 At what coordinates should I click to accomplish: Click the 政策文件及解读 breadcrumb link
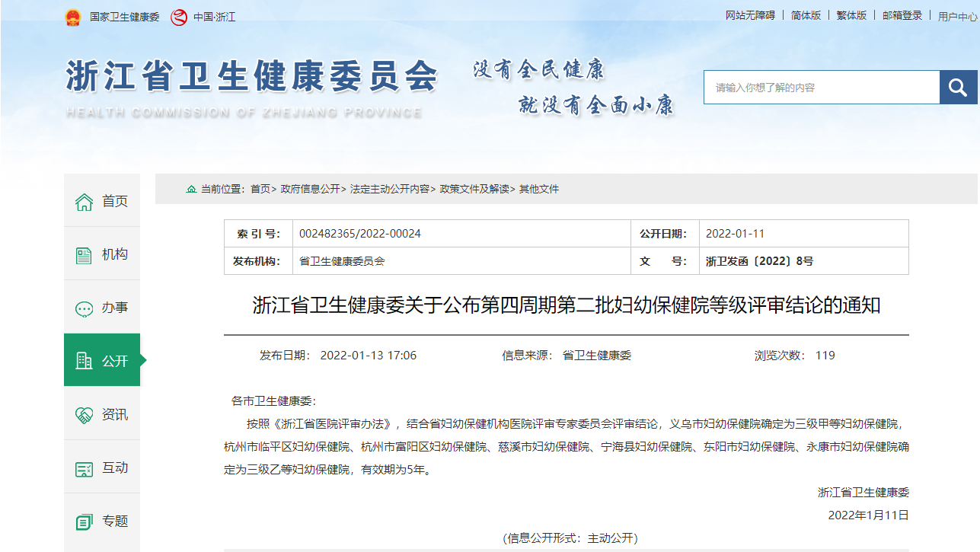click(x=474, y=189)
